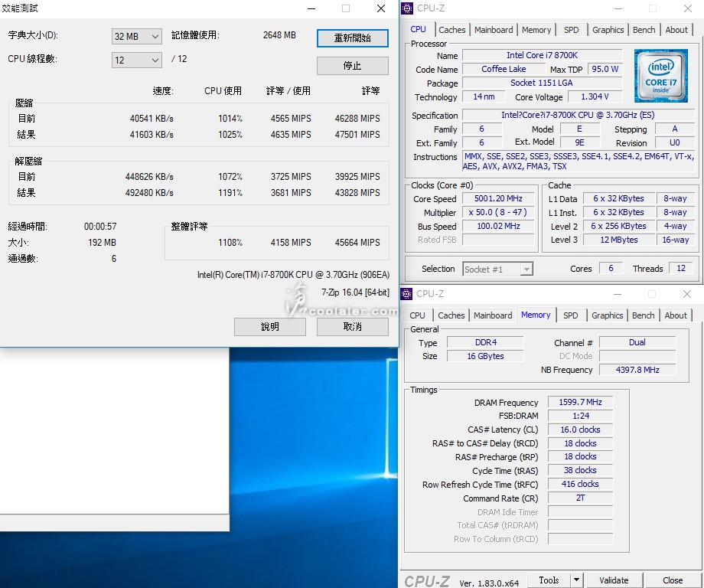
Task: Click the Cores value 6 in CPU-Z
Action: pyautogui.click(x=611, y=268)
